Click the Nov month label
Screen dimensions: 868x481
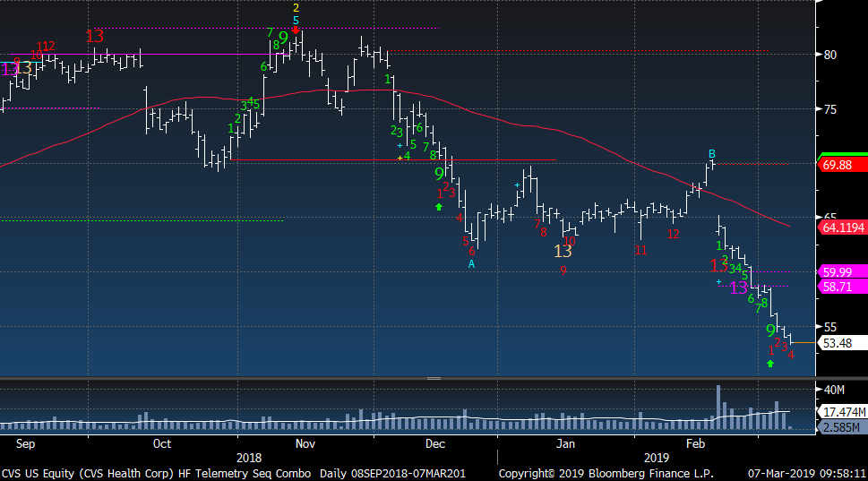305,444
